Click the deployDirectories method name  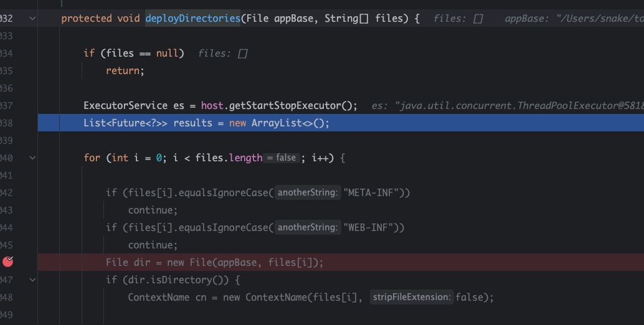[192, 19]
